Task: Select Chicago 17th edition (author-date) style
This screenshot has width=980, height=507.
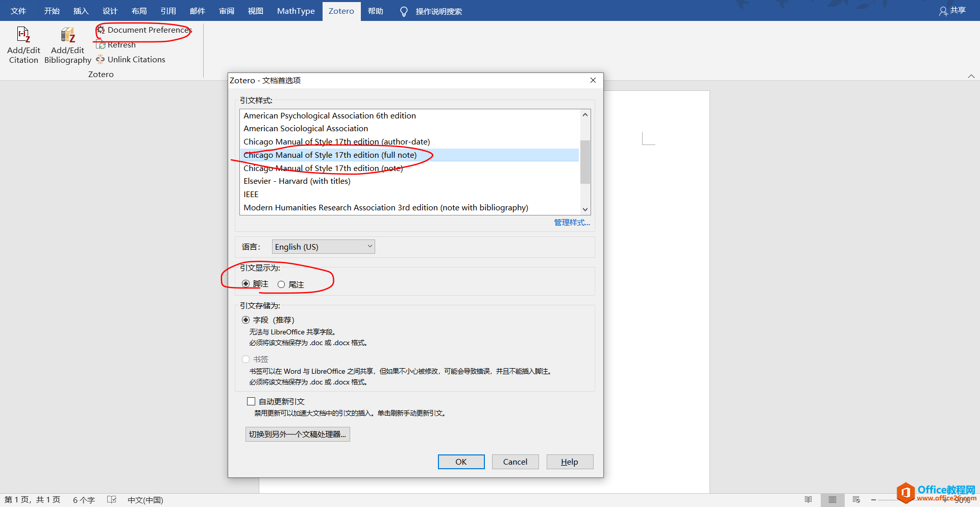Action: [x=409, y=142]
